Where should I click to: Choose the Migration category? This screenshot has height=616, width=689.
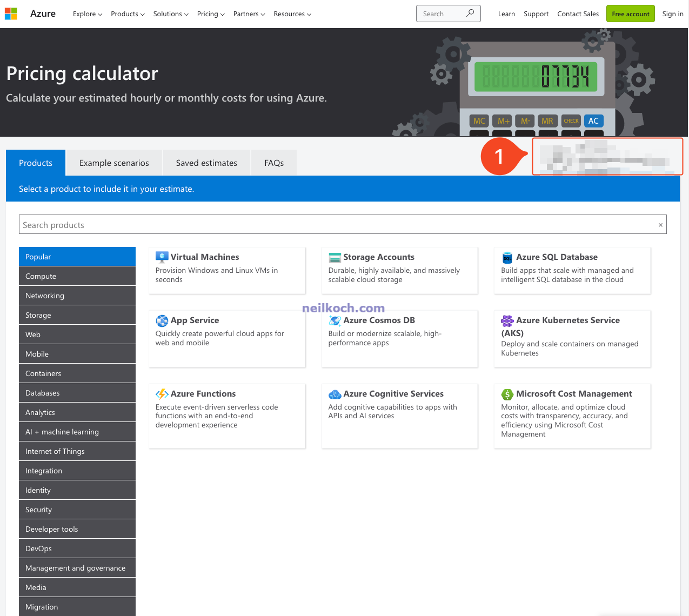coord(77,607)
